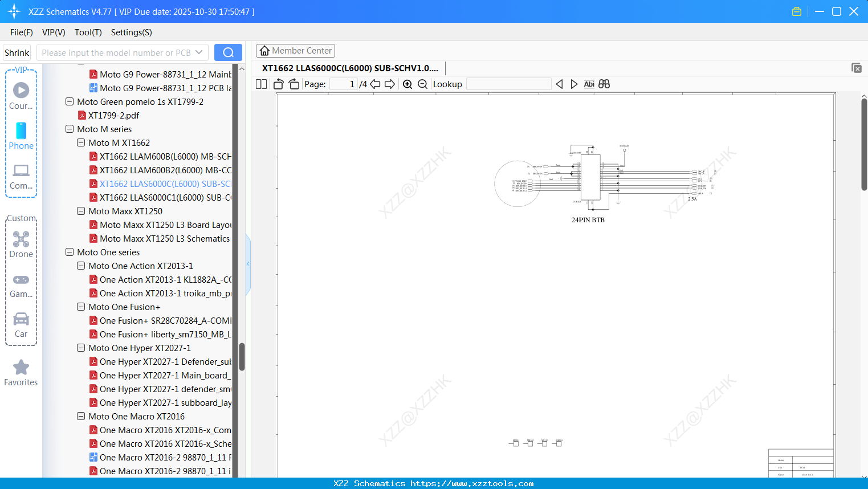Select the XT1662 LLAS6000C SUB-SCHV1.0 document tab

350,68
